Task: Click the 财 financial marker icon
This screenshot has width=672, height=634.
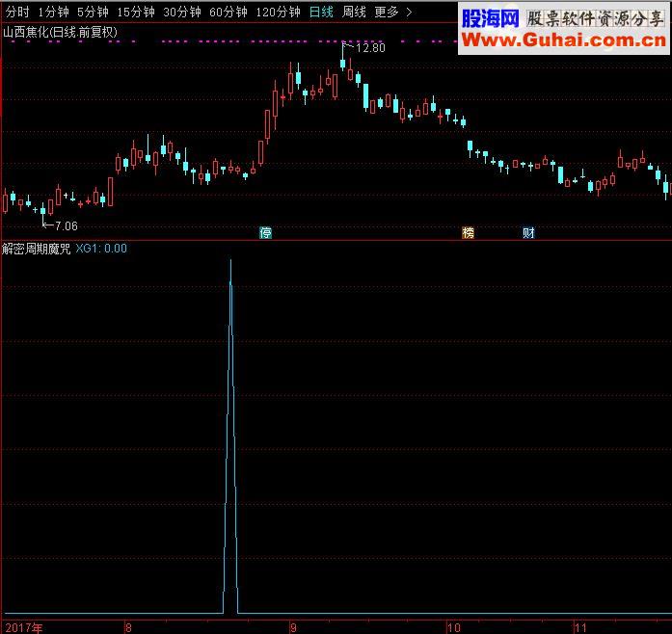Action: (528, 232)
